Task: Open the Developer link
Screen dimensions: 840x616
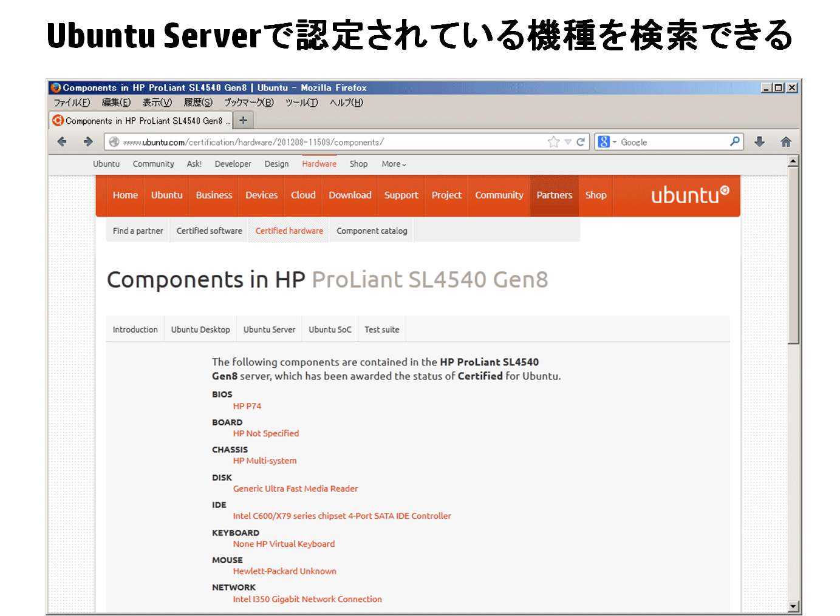Action: tap(233, 164)
